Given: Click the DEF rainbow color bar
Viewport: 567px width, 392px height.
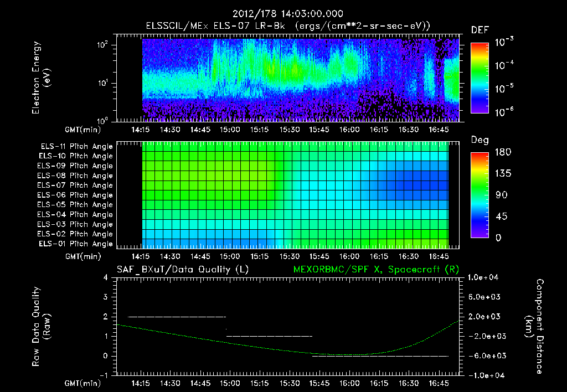Looking at the screenshot, I should tap(480, 78).
